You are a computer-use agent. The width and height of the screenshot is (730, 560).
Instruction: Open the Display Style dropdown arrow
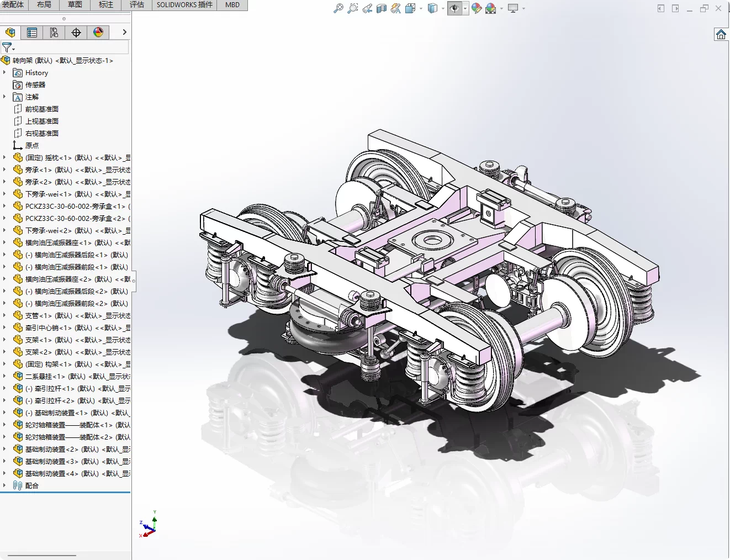pos(443,8)
